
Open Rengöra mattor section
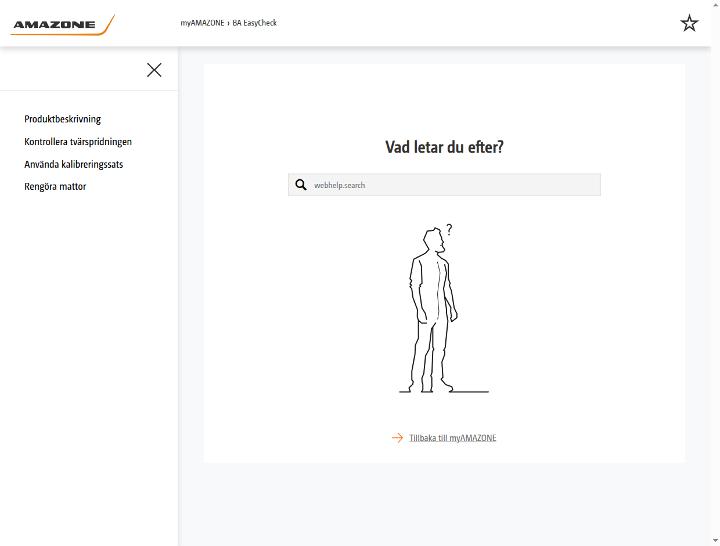tap(55, 186)
